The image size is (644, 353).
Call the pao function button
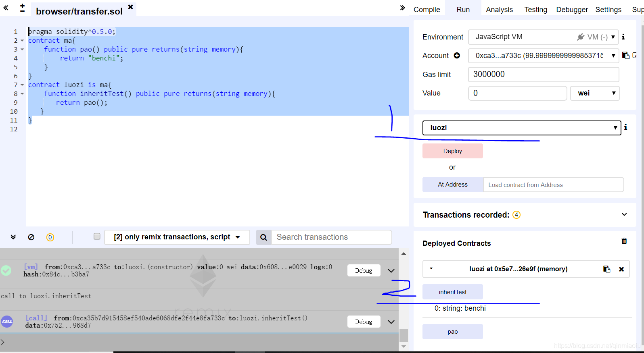[x=453, y=332]
